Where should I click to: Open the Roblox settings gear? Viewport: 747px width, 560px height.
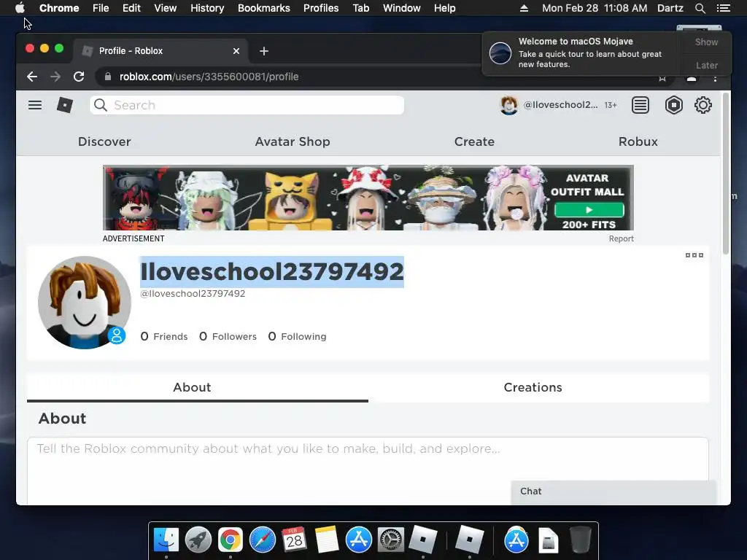click(703, 105)
